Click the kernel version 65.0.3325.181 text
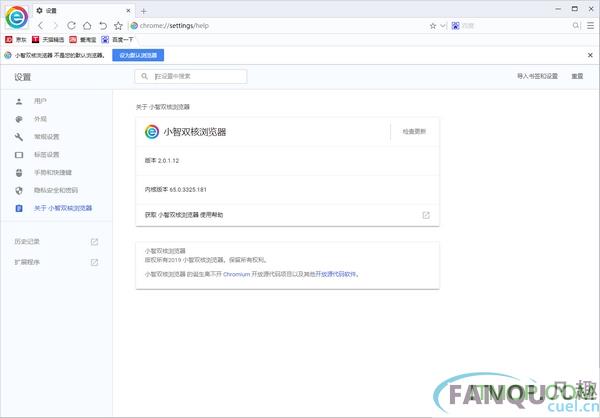600x418 pixels. coord(176,189)
